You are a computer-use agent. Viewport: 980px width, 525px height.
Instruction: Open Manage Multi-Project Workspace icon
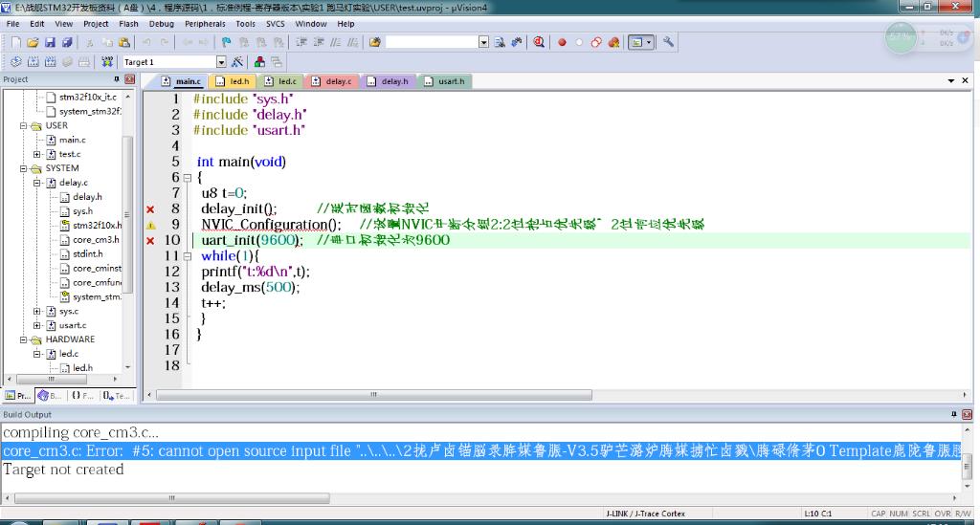point(277,62)
